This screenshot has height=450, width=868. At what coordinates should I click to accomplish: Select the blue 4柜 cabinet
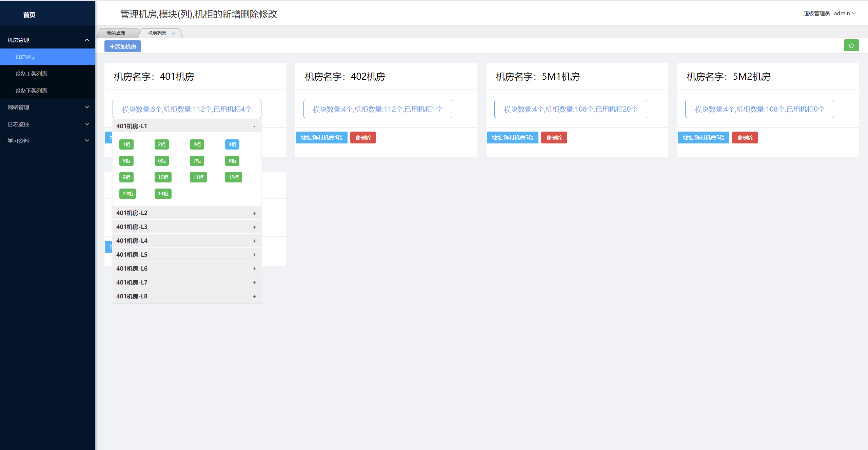pyautogui.click(x=232, y=144)
